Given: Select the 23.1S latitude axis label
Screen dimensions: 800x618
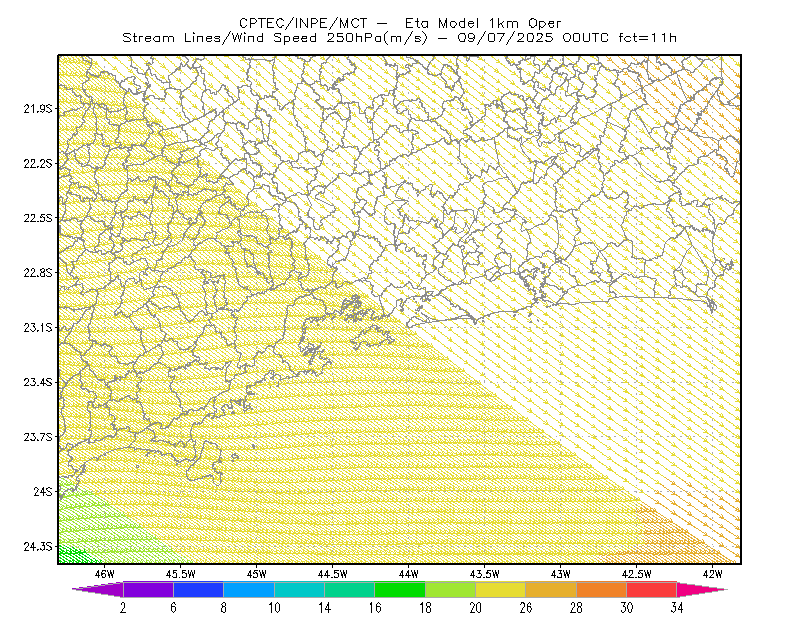Looking at the screenshot, I should [38, 327].
